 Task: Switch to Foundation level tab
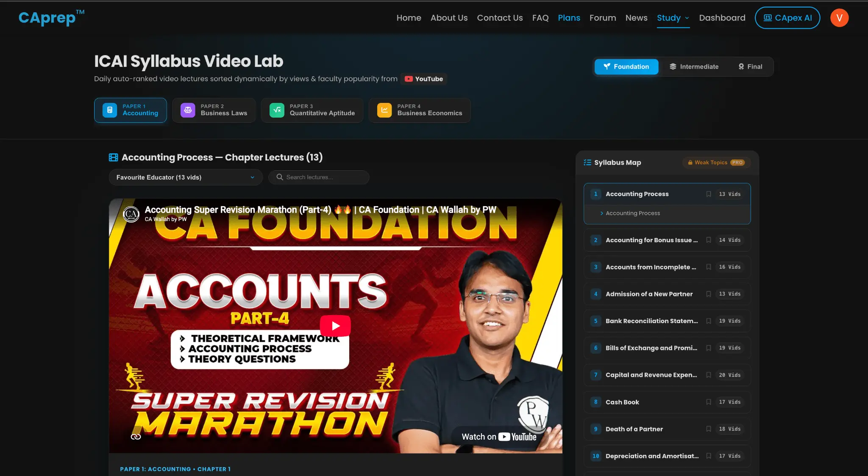pyautogui.click(x=626, y=67)
